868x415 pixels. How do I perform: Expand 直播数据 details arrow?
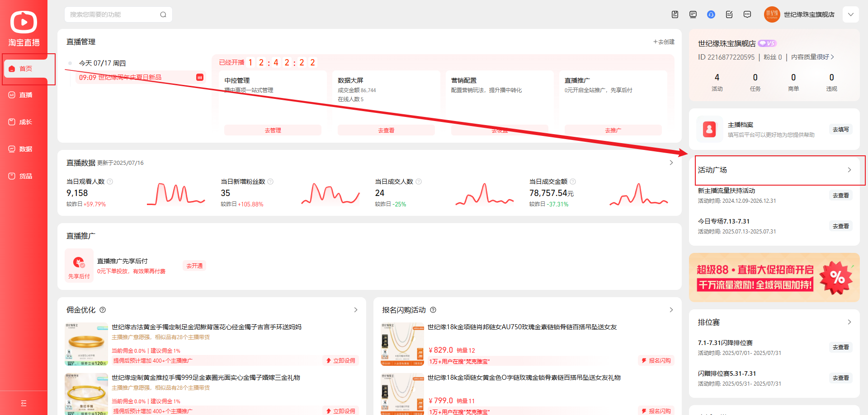pos(671,163)
